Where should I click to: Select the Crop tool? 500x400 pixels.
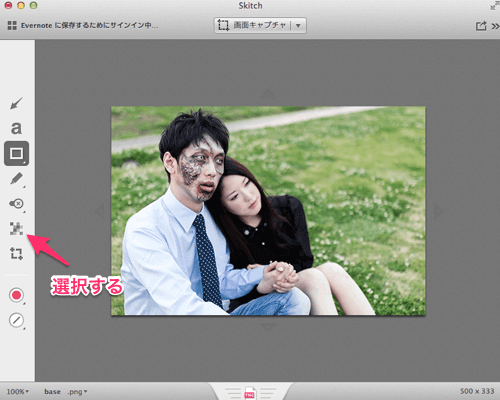pos(16,253)
